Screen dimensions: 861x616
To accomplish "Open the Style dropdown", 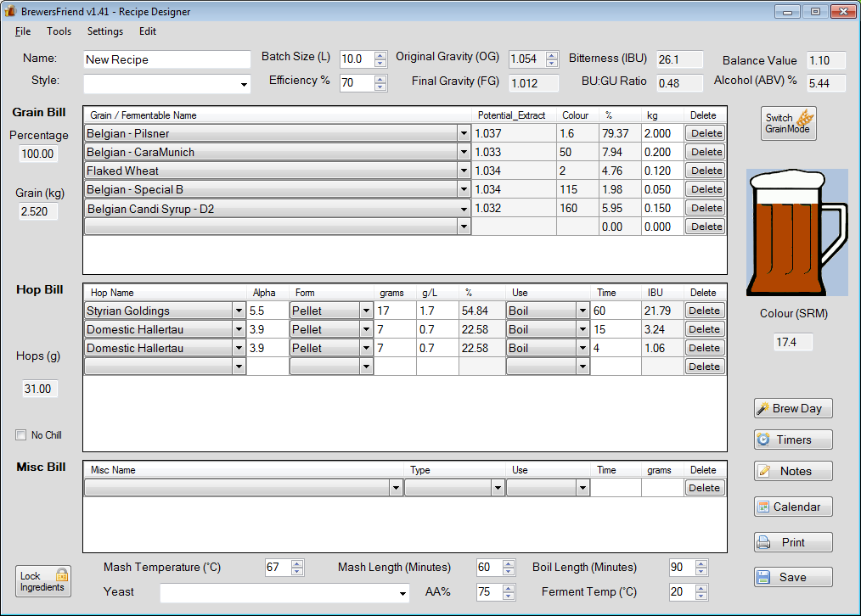I will tap(244, 85).
